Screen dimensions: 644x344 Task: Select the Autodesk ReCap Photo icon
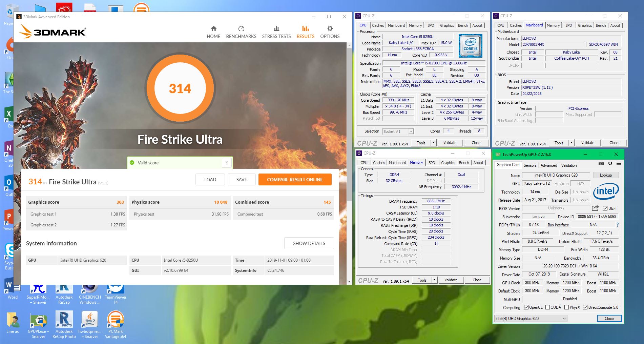pos(64,325)
